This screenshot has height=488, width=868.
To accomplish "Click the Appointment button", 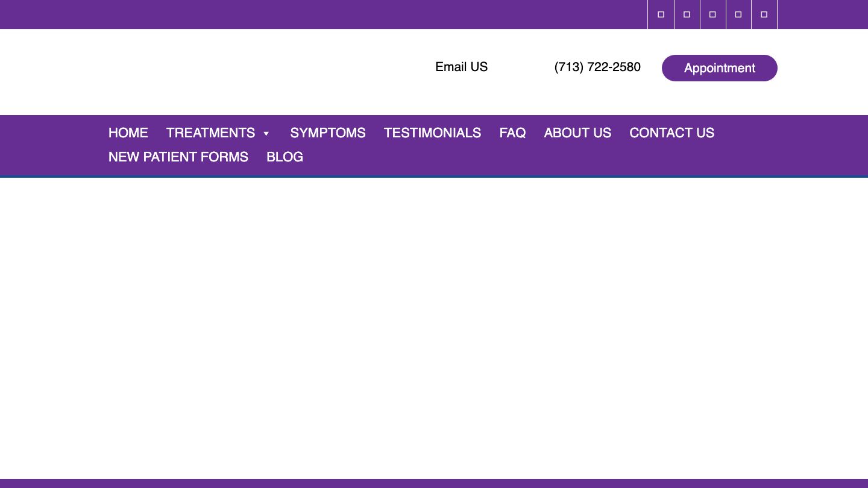I will pyautogui.click(x=719, y=68).
